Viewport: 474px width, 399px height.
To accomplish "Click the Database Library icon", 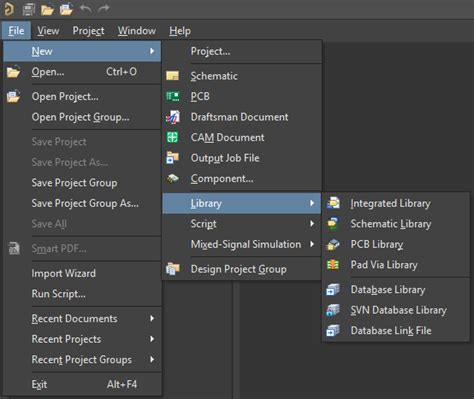I will click(333, 289).
